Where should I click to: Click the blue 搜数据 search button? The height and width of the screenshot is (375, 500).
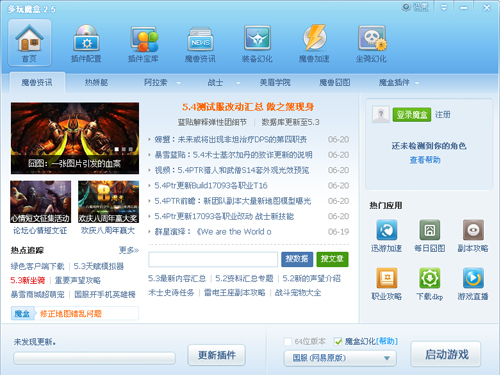pos(297,259)
